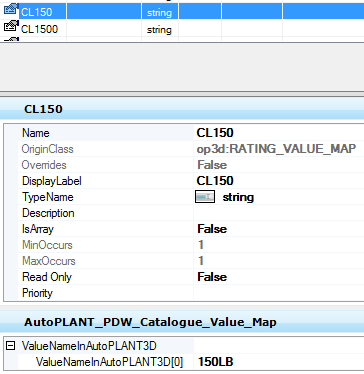The width and height of the screenshot is (364, 374).
Task: Click the empty Description value field
Action: tap(279, 213)
